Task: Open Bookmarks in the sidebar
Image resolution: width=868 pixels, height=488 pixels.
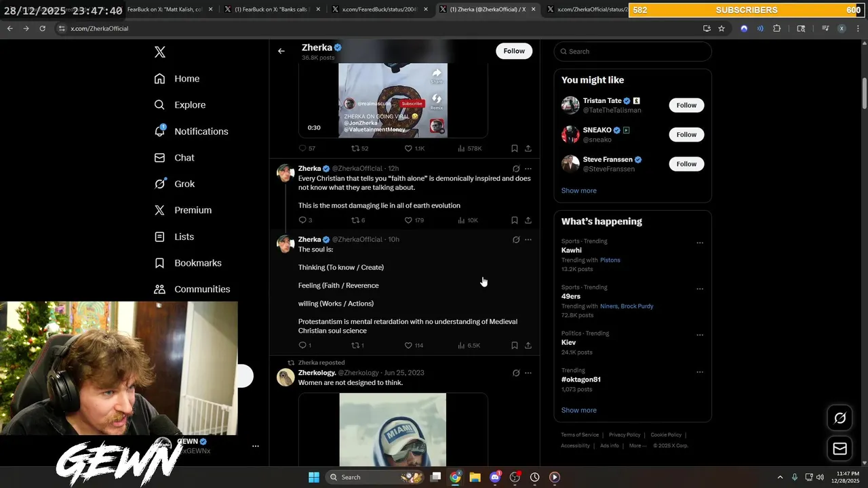Action: [188, 263]
